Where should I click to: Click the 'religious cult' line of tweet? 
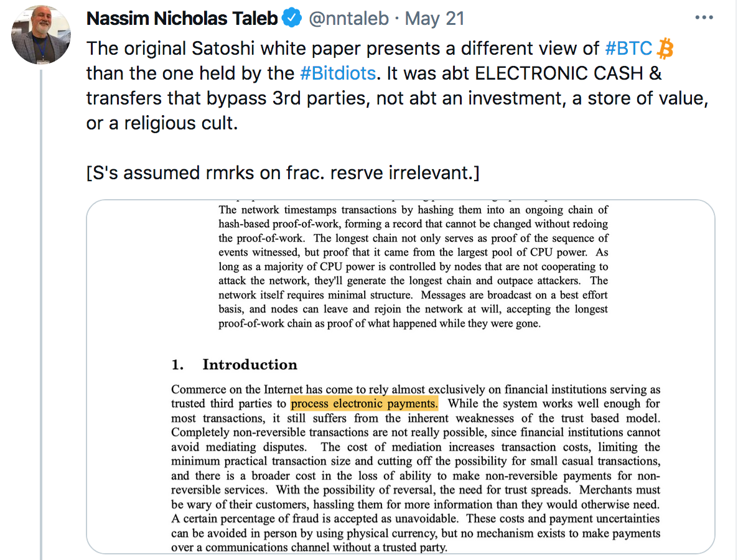click(162, 123)
